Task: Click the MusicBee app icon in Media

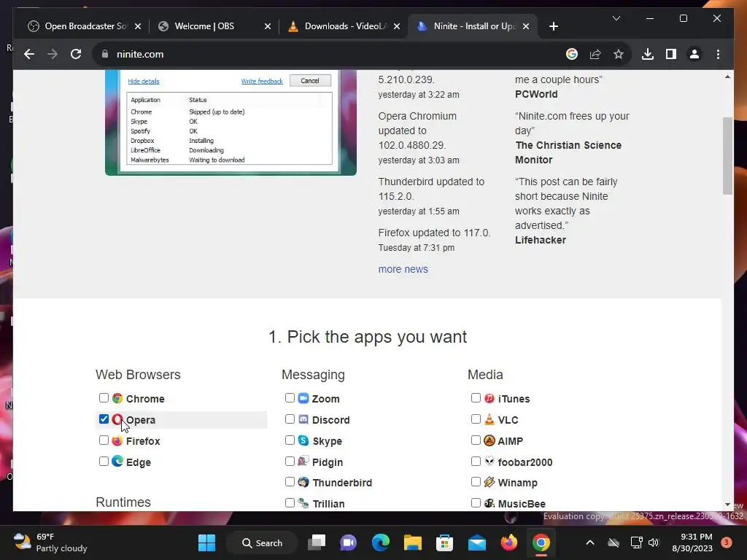Action: pyautogui.click(x=489, y=503)
